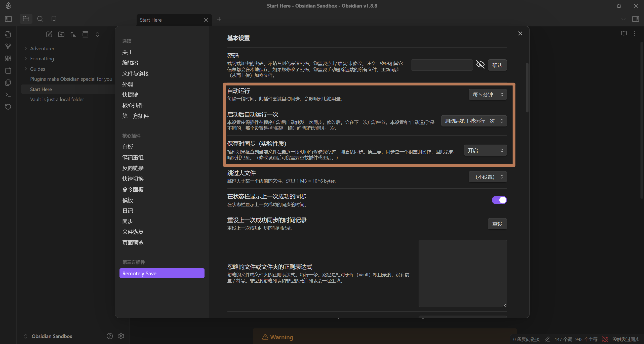
Task: Open the search magnifier icon
Action: coord(40,19)
